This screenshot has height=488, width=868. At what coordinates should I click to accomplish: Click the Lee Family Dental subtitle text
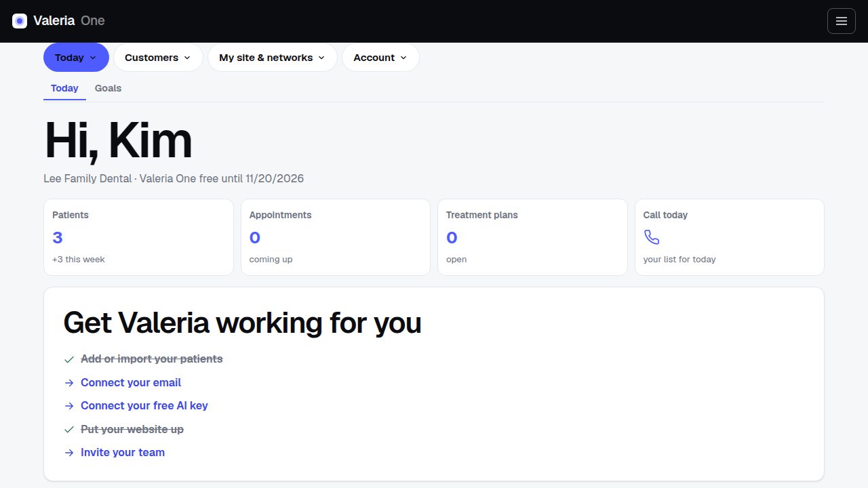tap(174, 179)
